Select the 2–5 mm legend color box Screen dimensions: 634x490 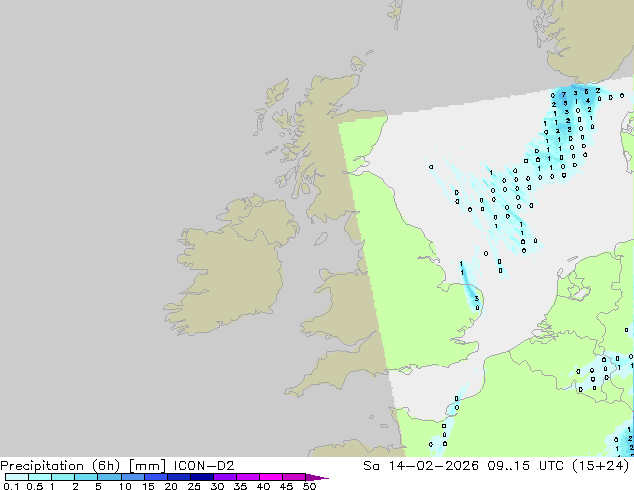86,477
